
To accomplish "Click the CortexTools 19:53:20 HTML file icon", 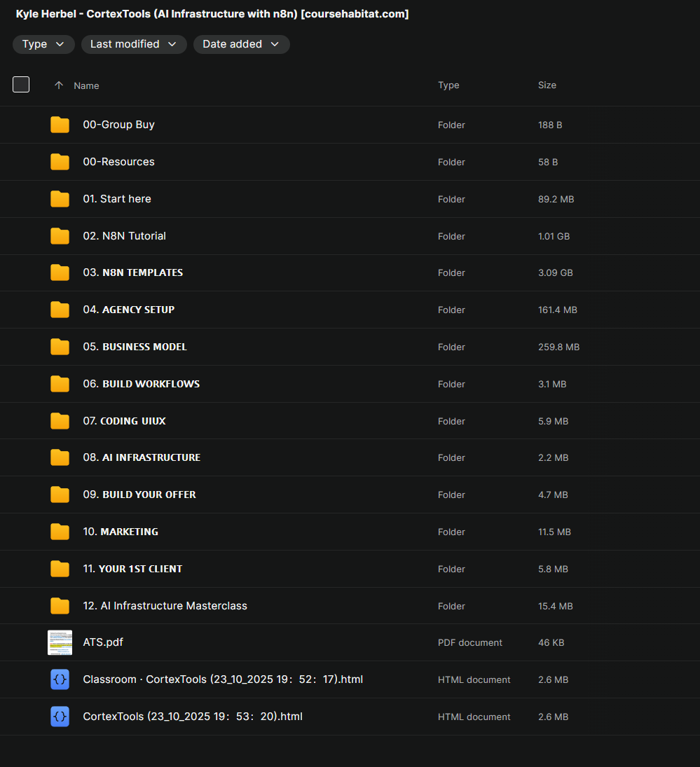I will [x=60, y=717].
